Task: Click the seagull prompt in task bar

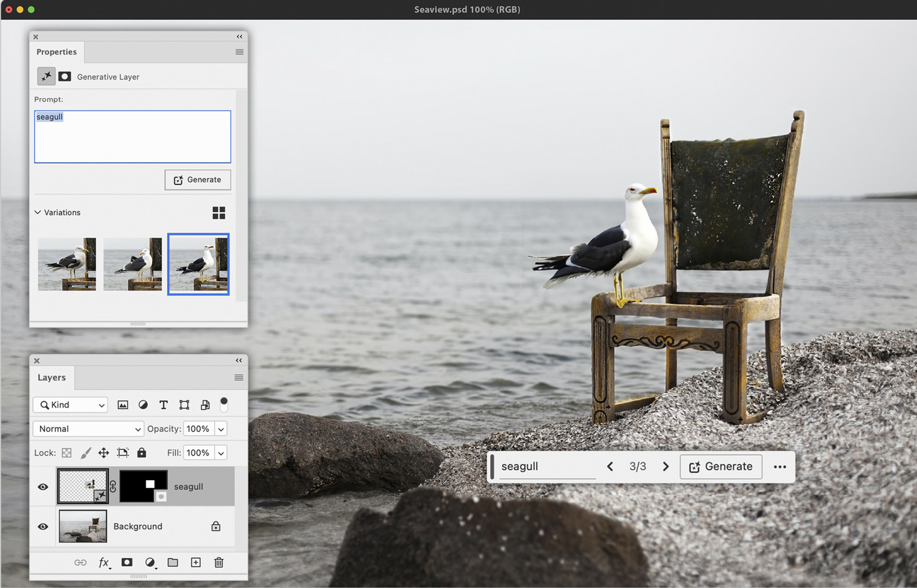Action: coord(548,467)
